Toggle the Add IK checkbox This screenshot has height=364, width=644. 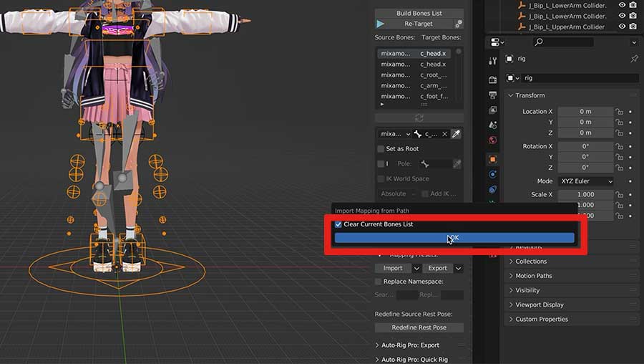425,193
